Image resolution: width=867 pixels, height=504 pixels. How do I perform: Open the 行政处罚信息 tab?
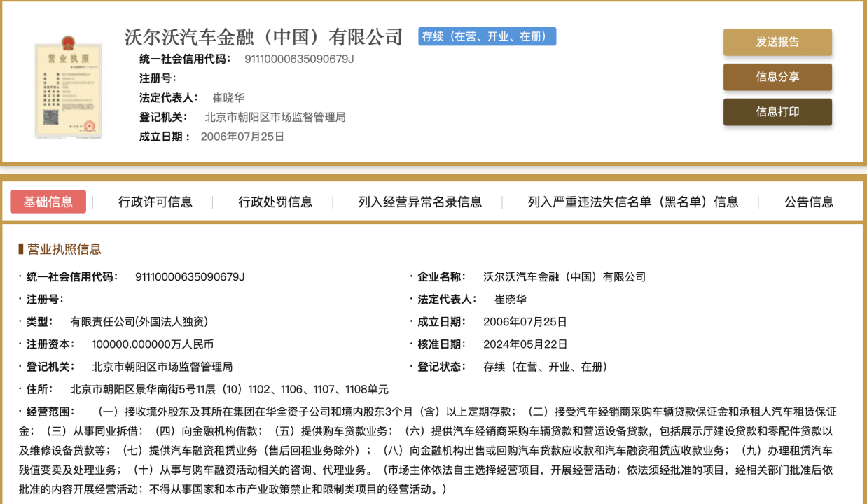tap(275, 202)
